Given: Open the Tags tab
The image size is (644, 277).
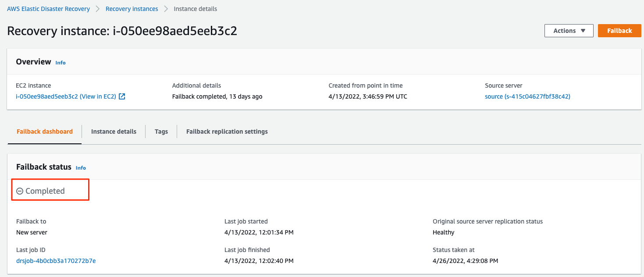Looking at the screenshot, I should click(x=161, y=131).
